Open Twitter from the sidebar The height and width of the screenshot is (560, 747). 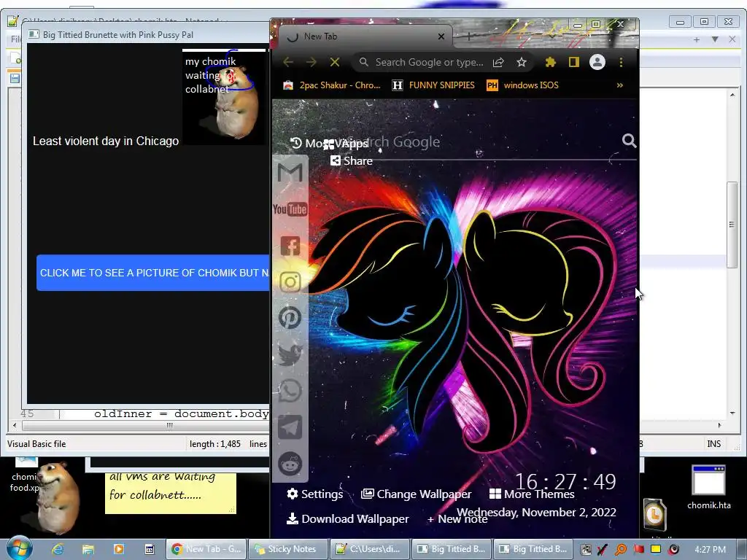click(x=290, y=354)
